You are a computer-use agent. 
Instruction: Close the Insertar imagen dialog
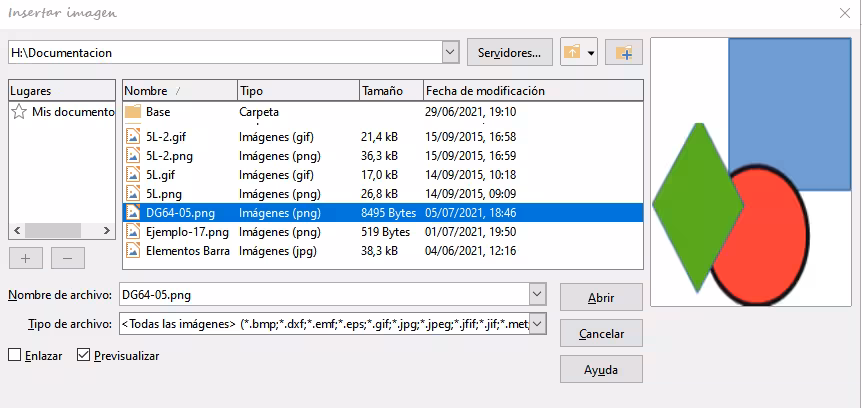[x=845, y=13]
